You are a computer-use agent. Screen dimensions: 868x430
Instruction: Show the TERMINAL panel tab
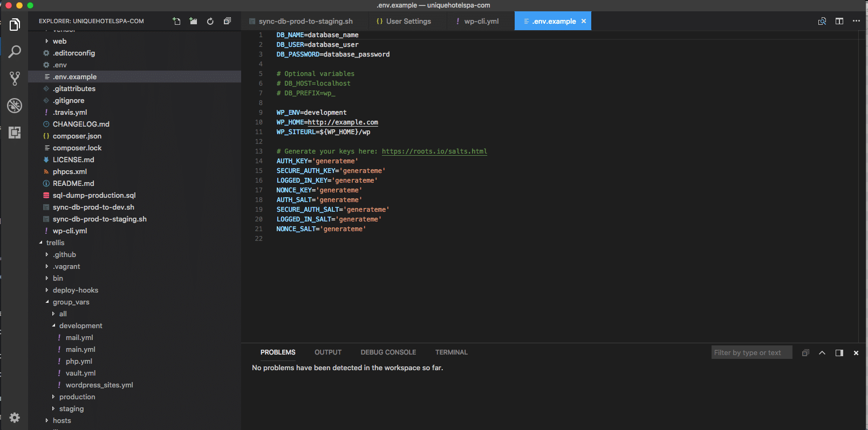pos(452,352)
